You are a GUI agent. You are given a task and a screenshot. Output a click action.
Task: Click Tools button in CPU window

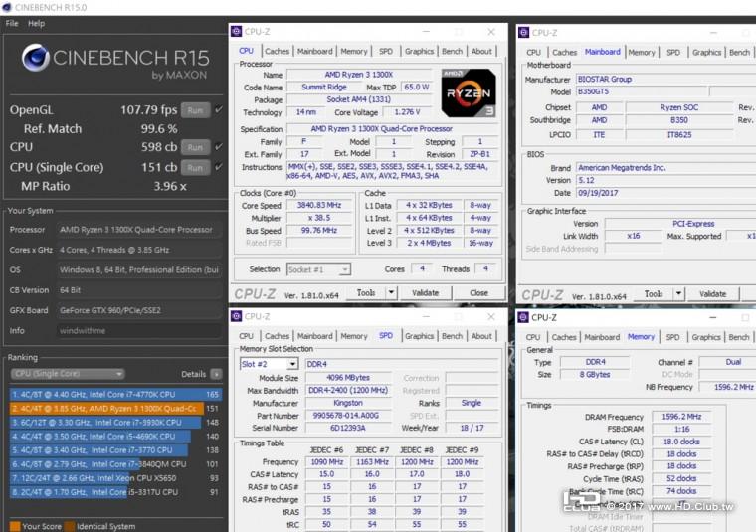366,293
